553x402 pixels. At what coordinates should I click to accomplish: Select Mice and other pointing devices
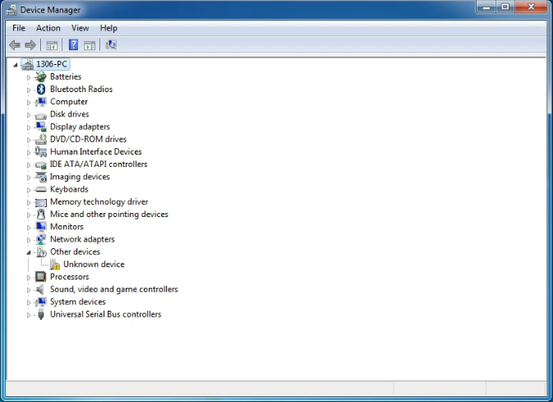point(109,214)
